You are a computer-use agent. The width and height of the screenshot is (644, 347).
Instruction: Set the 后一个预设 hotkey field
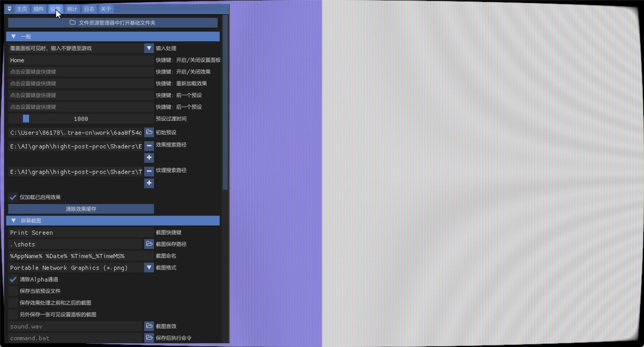(80, 107)
